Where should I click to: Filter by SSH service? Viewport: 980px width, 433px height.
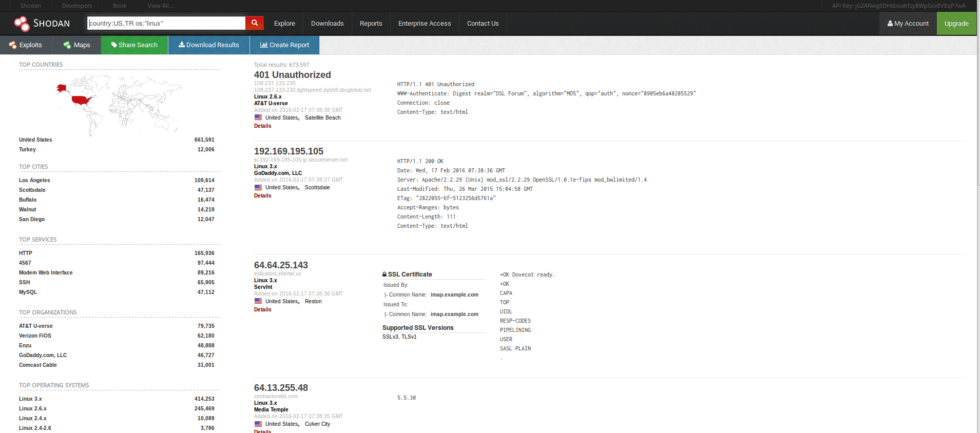pyautogui.click(x=24, y=282)
